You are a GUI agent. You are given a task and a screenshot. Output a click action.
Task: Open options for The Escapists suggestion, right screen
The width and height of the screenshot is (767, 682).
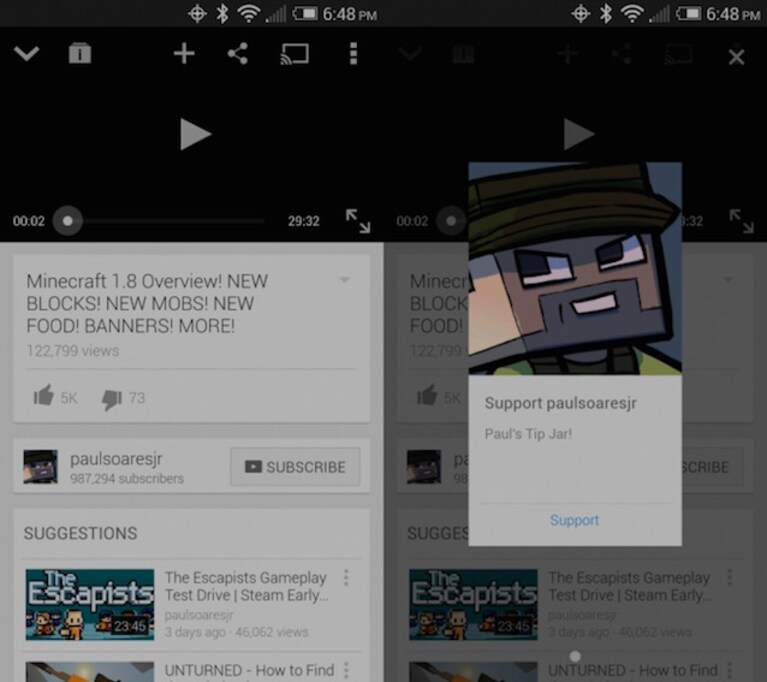pyautogui.click(x=729, y=578)
